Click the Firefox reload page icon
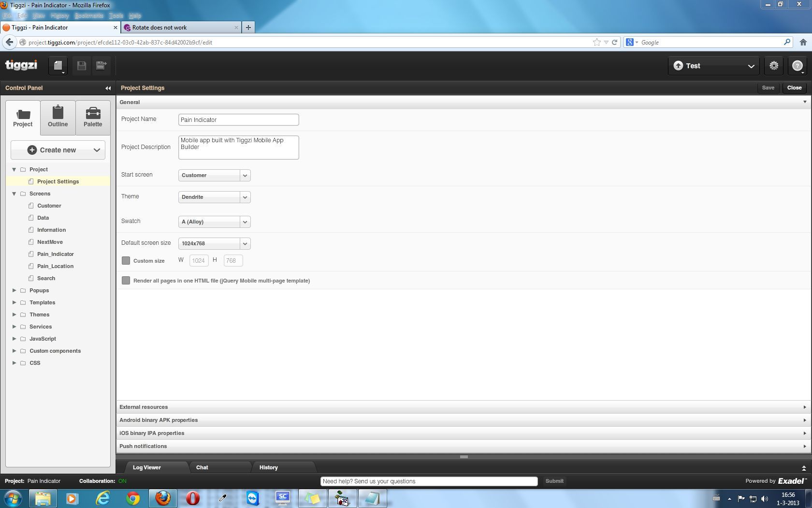Screen dimensions: 812x508 click(x=615, y=42)
